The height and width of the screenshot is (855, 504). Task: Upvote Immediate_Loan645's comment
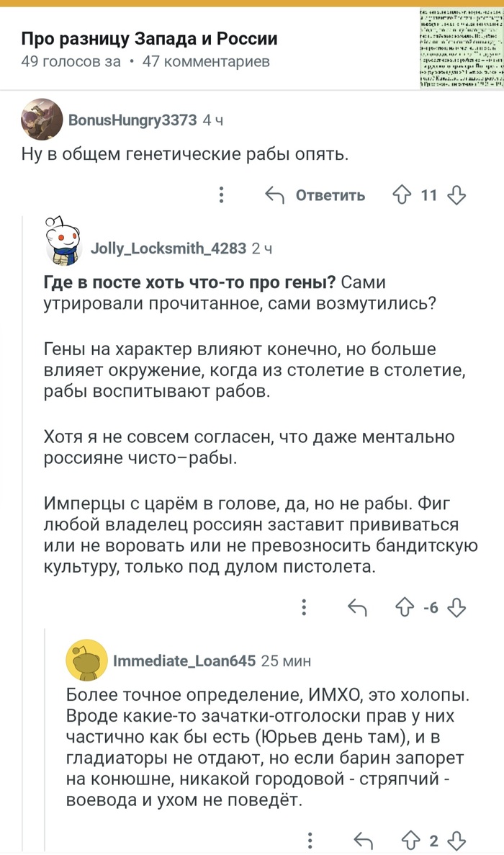point(410,841)
